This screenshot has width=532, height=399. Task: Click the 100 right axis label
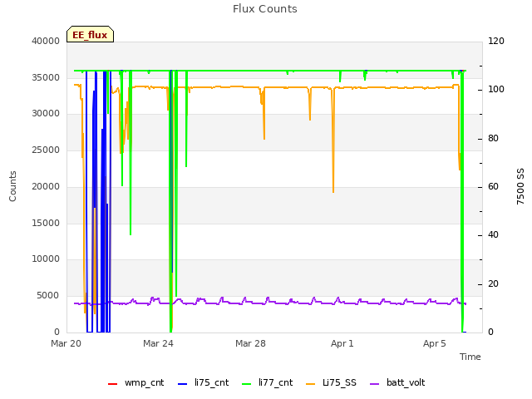click(x=496, y=90)
